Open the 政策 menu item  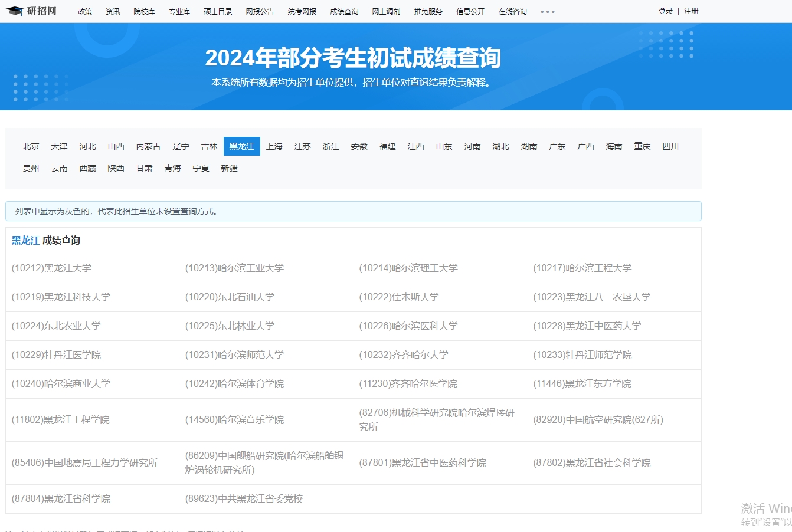click(85, 11)
